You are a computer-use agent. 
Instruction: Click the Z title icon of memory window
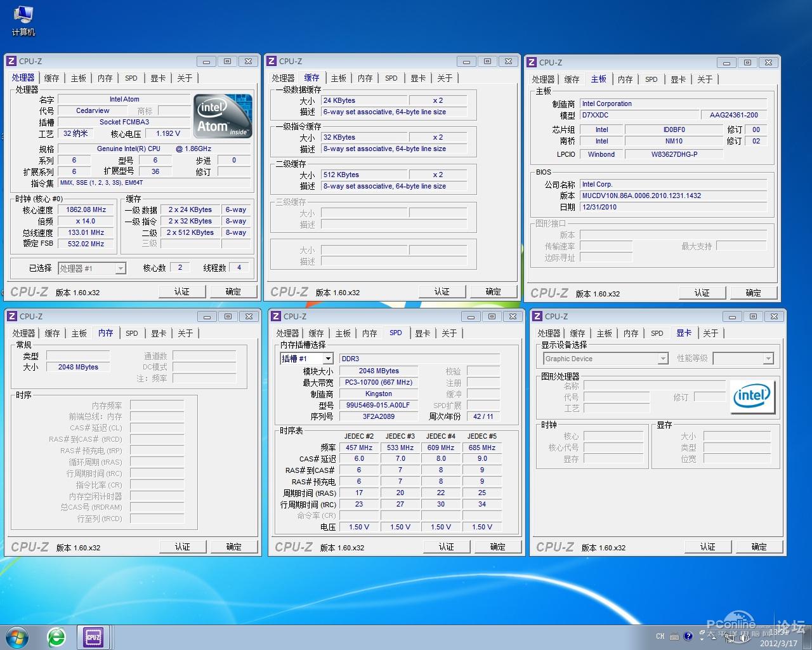pos(12,316)
